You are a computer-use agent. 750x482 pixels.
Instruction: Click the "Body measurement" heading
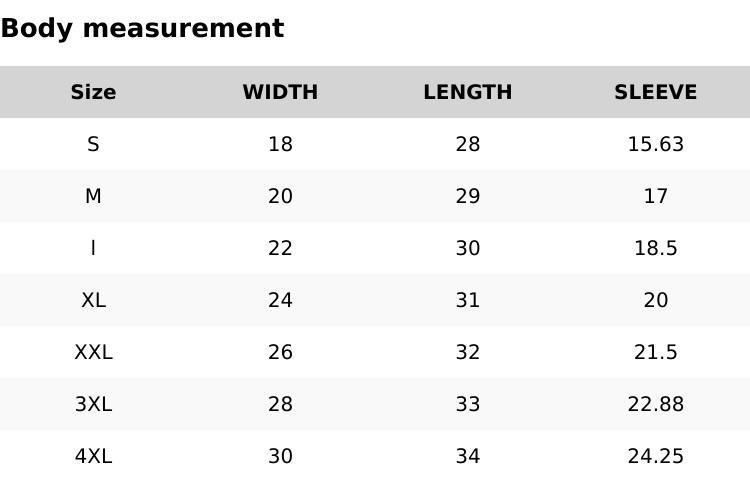[x=142, y=28]
